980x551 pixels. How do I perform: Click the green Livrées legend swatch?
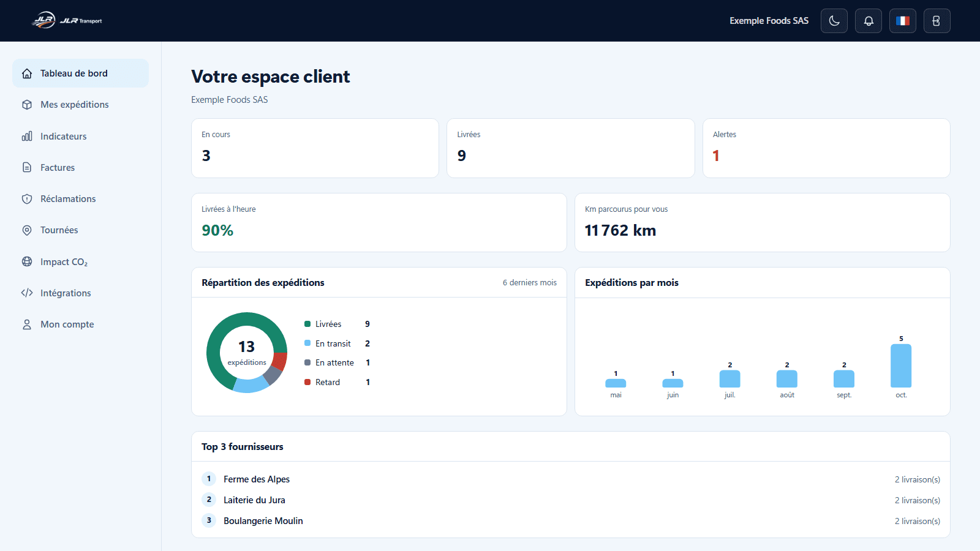click(x=307, y=324)
